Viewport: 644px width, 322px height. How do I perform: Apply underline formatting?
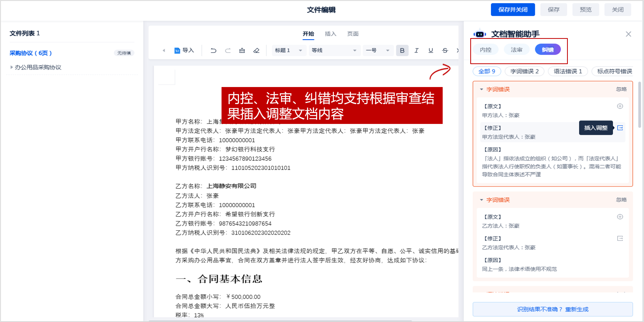tap(431, 50)
